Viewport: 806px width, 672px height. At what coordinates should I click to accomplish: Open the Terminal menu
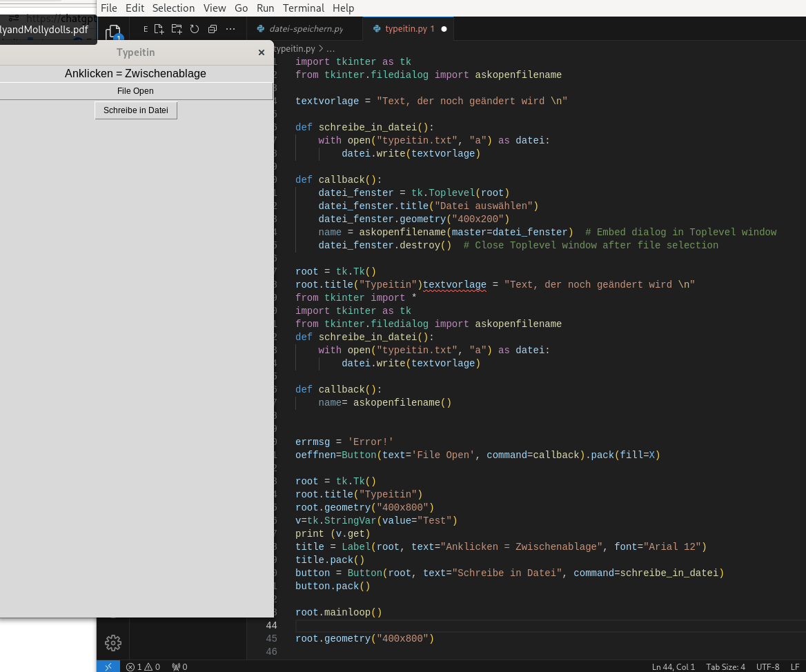click(303, 8)
